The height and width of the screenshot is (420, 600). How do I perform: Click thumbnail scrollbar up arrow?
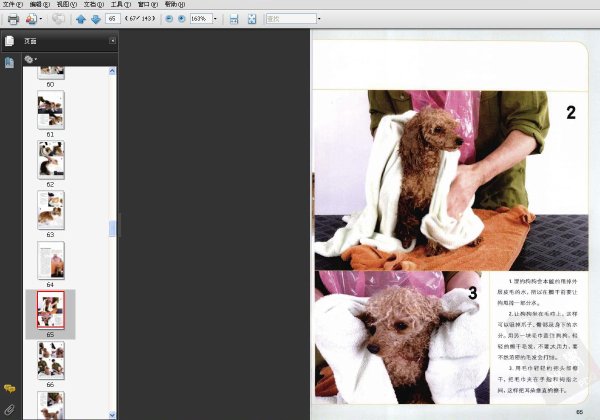click(x=112, y=71)
